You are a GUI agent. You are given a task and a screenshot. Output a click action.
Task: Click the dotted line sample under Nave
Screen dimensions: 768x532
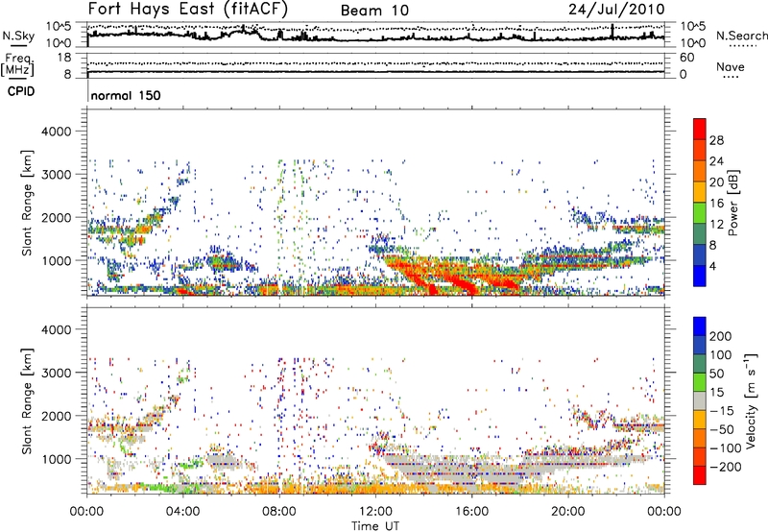[732, 78]
